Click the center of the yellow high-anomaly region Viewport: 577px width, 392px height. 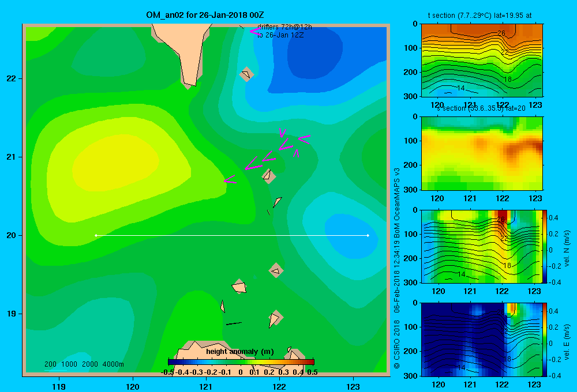coord(114,164)
